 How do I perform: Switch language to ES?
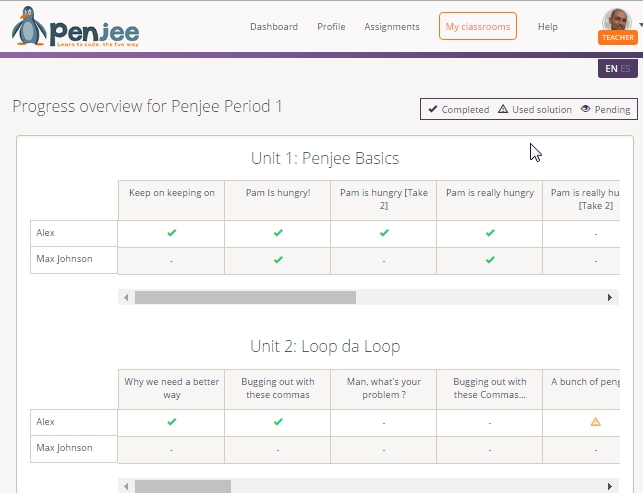(x=625, y=68)
